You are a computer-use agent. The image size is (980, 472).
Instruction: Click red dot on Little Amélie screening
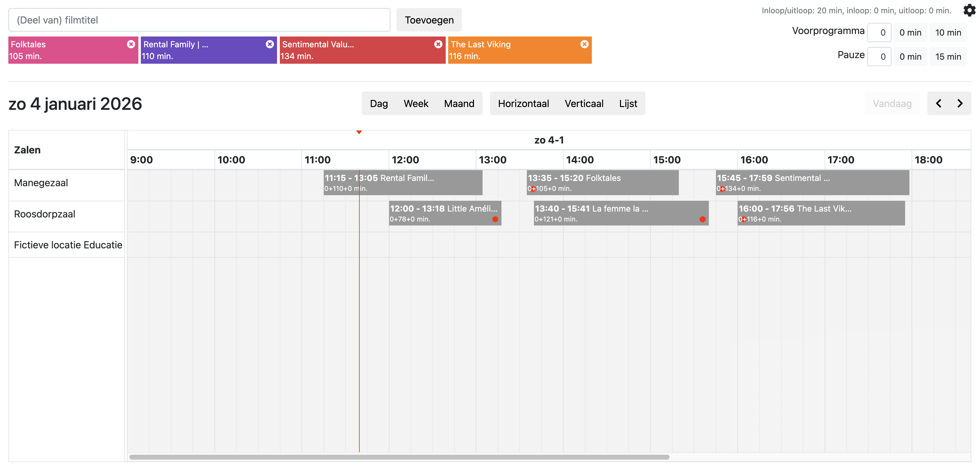(x=495, y=219)
